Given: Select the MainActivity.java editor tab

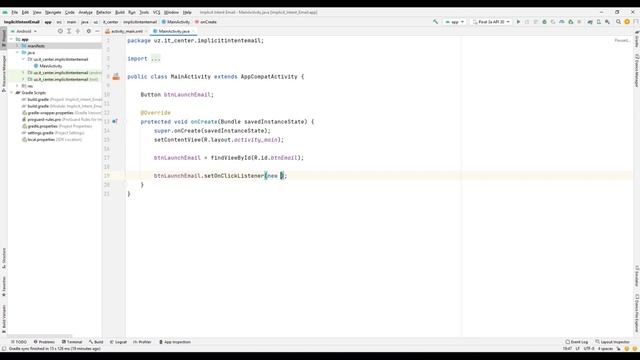Looking at the screenshot, I should 174,31.
